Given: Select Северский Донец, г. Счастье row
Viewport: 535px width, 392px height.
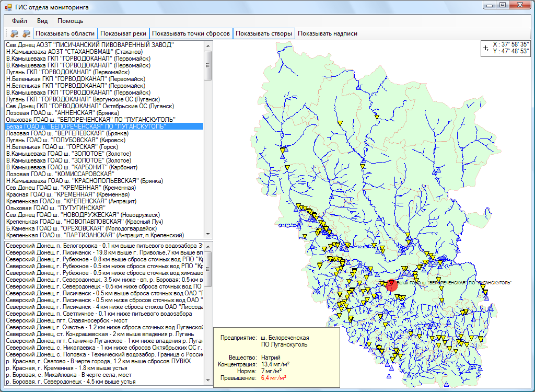Looking at the screenshot, I should pos(104,327).
